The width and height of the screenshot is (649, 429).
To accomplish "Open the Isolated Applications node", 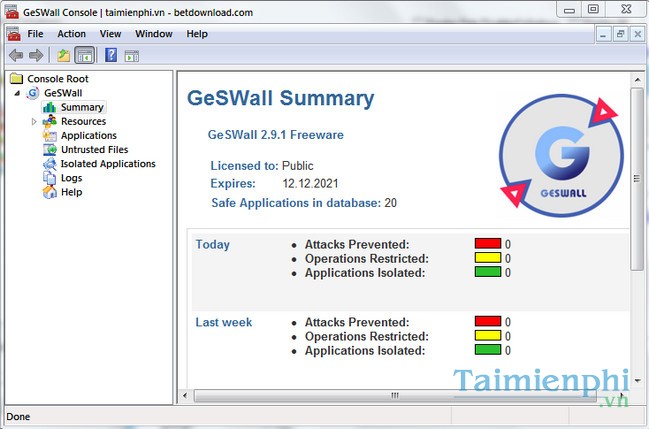I will (108, 164).
